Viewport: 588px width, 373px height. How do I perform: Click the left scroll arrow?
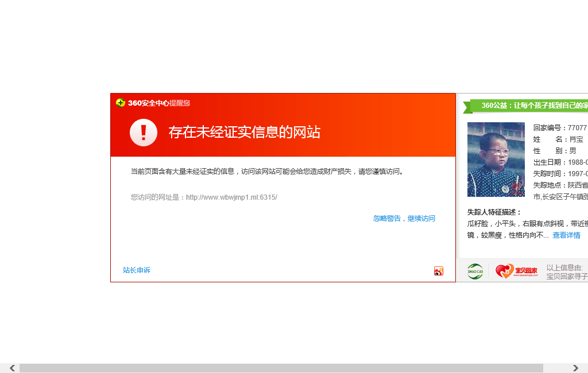13,368
